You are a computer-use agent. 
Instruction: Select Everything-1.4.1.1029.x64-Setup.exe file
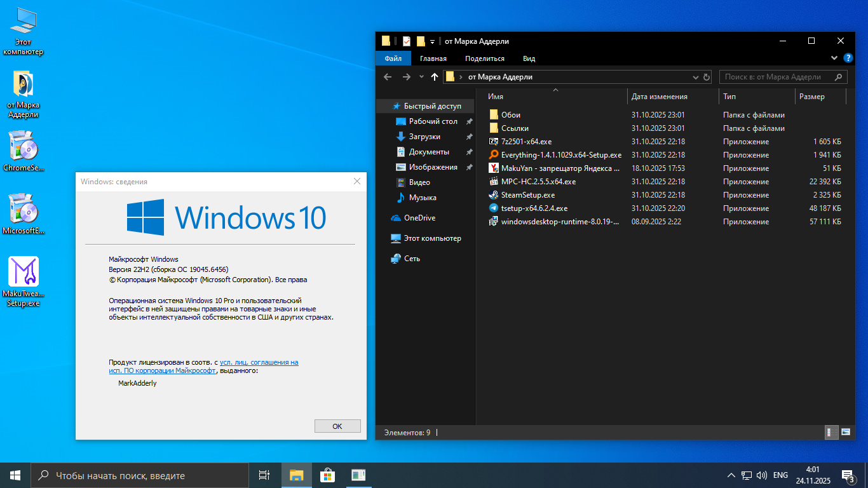click(560, 155)
